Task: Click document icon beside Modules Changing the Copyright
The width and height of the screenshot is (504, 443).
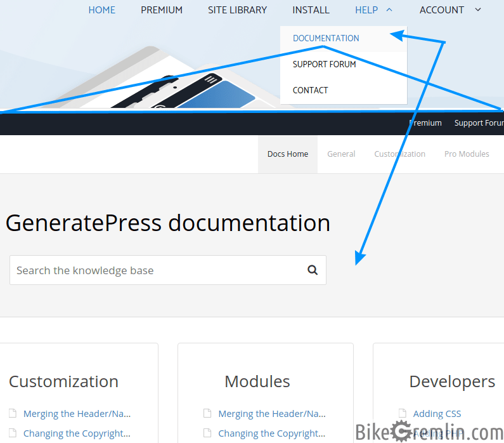Action: (x=207, y=433)
